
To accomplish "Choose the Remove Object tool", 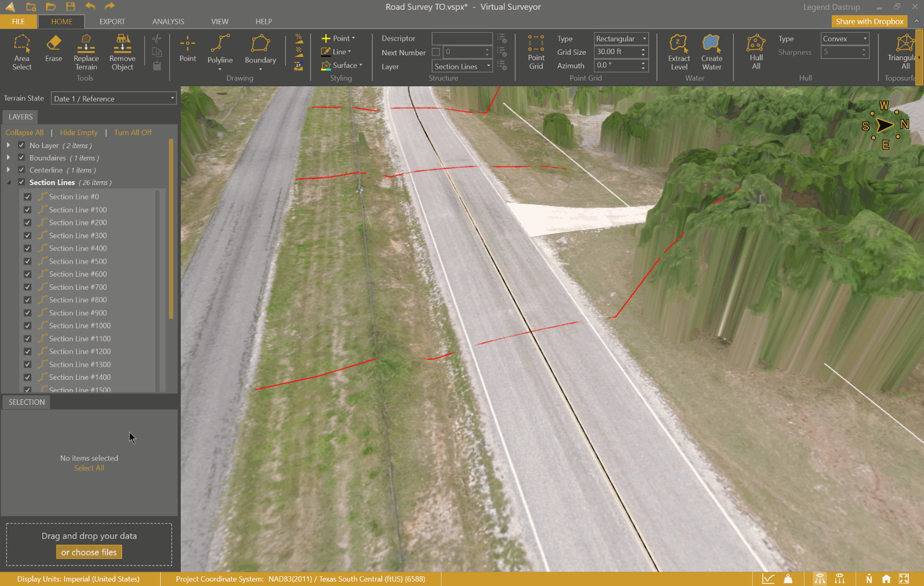I will point(122,52).
